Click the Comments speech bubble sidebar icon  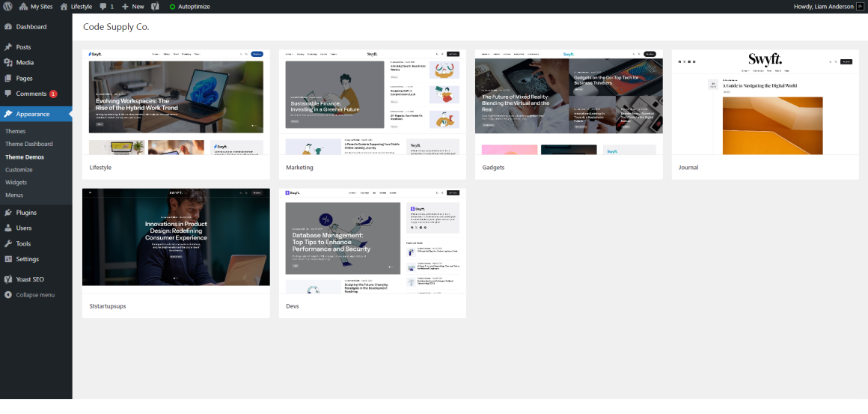click(x=8, y=94)
